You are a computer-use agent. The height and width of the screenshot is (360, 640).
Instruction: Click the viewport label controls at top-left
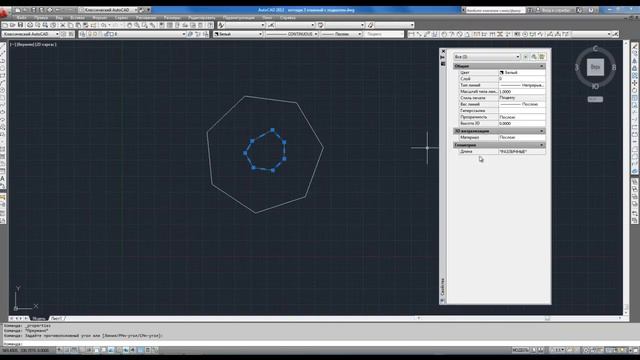tap(33, 44)
